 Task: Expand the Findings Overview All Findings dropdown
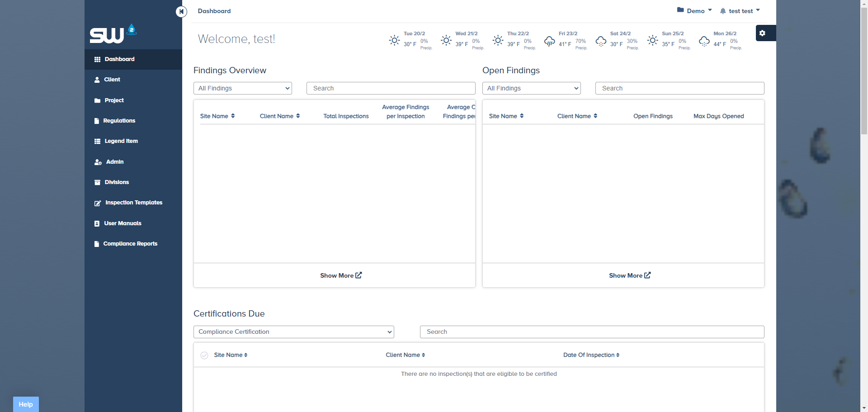coord(243,88)
